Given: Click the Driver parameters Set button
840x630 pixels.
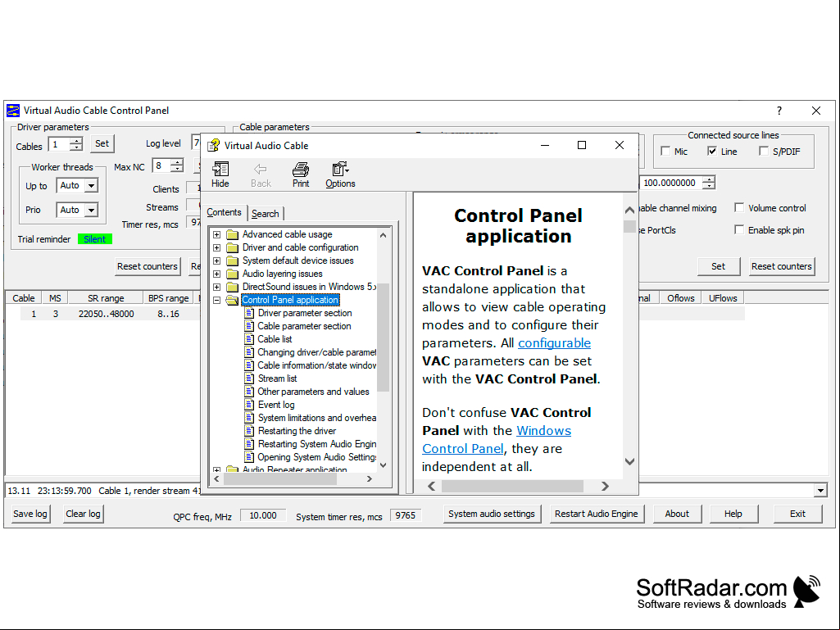Looking at the screenshot, I should [102, 143].
